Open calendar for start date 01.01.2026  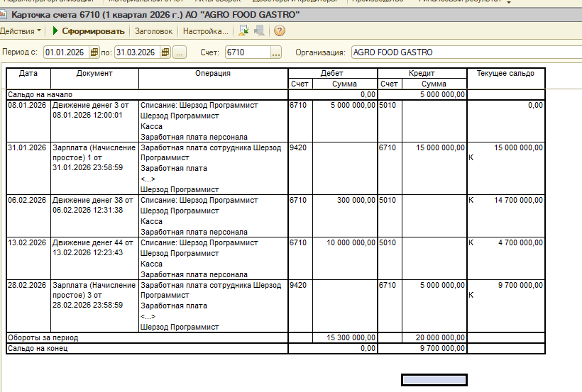click(x=94, y=52)
